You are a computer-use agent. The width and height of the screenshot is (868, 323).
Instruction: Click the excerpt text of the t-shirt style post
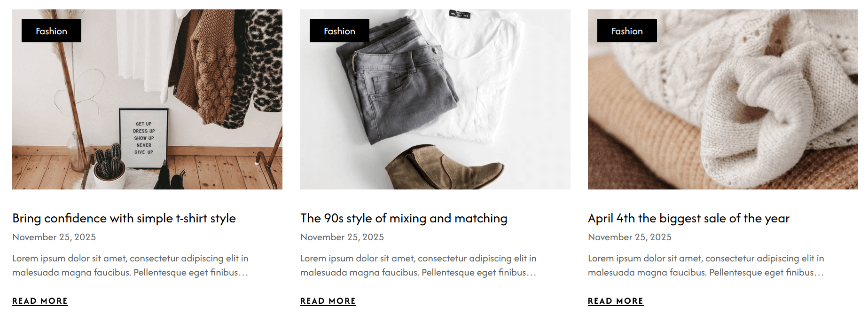coord(130,266)
